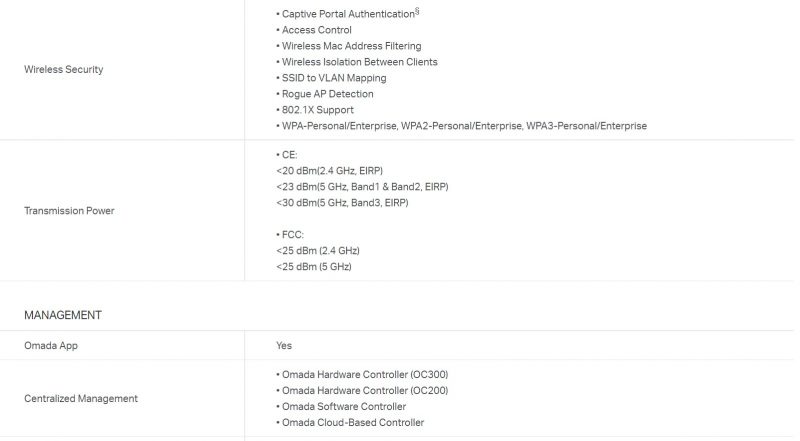Click the WPA3-Personal/Enterprise security text
The width and height of the screenshot is (800, 441).
tap(586, 126)
